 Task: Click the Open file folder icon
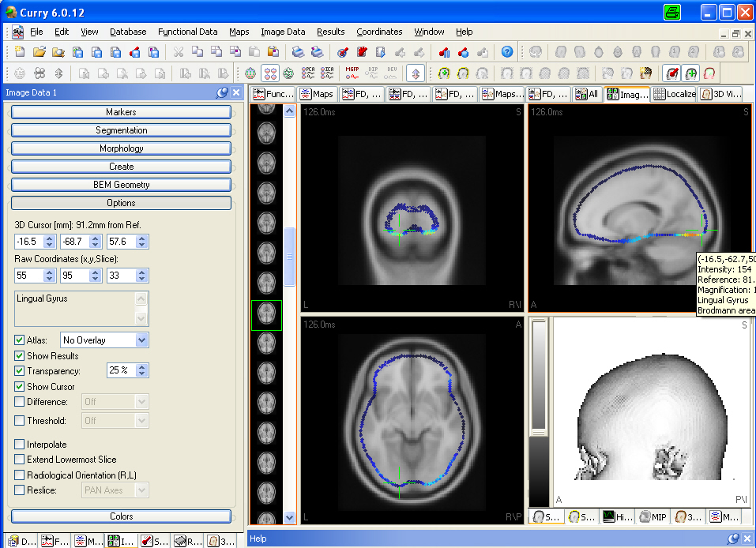point(39,52)
